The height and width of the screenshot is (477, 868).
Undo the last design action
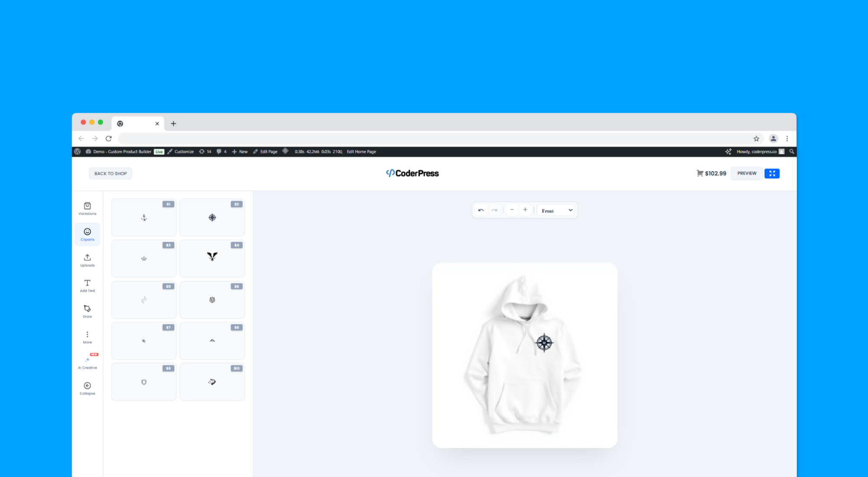[x=481, y=210]
